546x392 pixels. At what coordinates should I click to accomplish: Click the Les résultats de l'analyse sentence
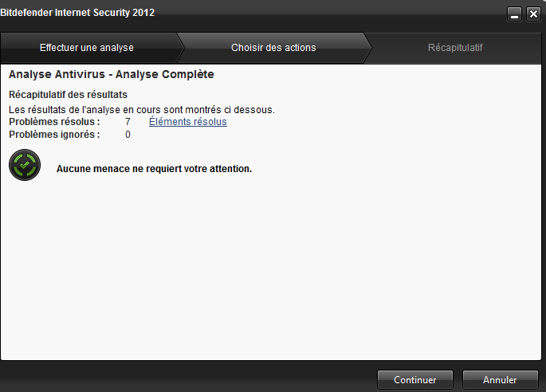[x=142, y=110]
